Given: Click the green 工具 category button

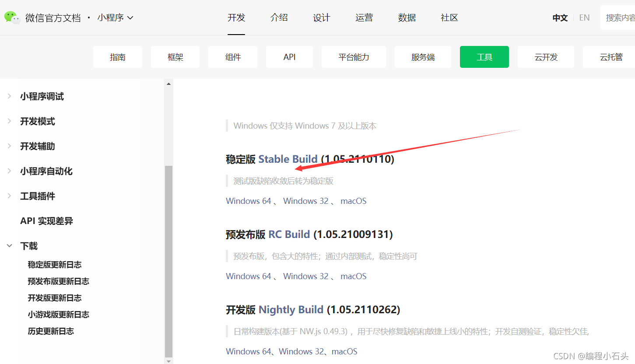Looking at the screenshot, I should [484, 57].
